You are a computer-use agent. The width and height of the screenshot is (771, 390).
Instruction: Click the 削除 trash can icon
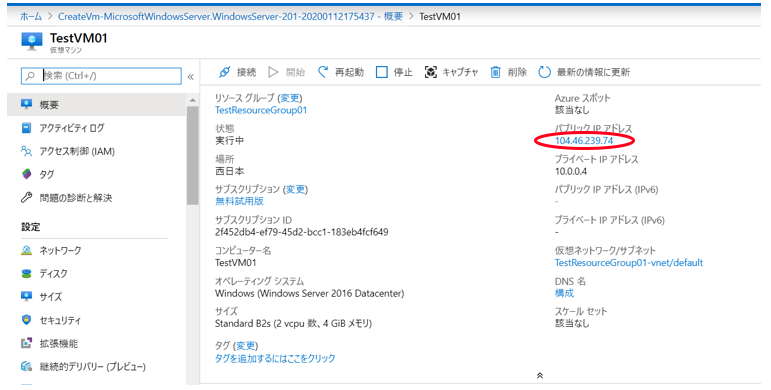pos(496,72)
